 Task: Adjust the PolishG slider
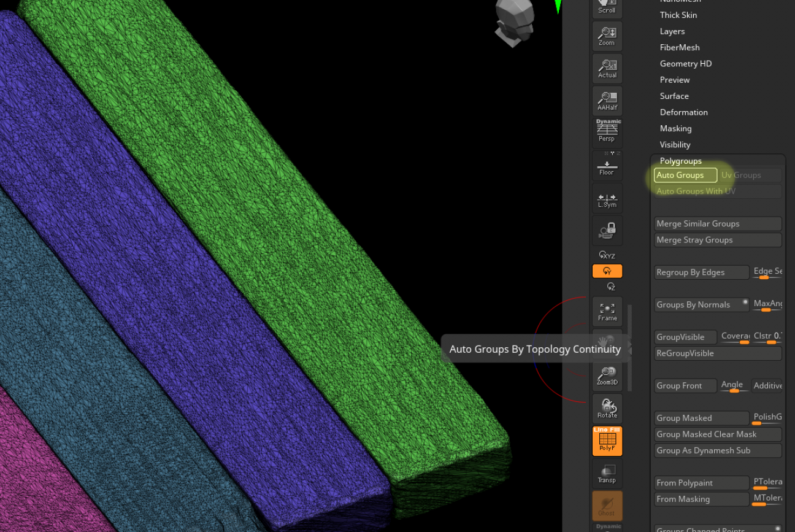(x=767, y=418)
